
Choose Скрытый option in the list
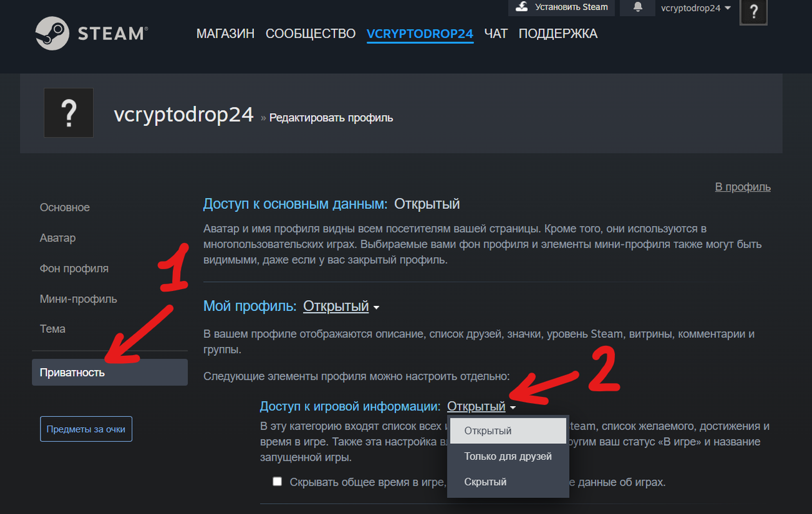coord(508,482)
